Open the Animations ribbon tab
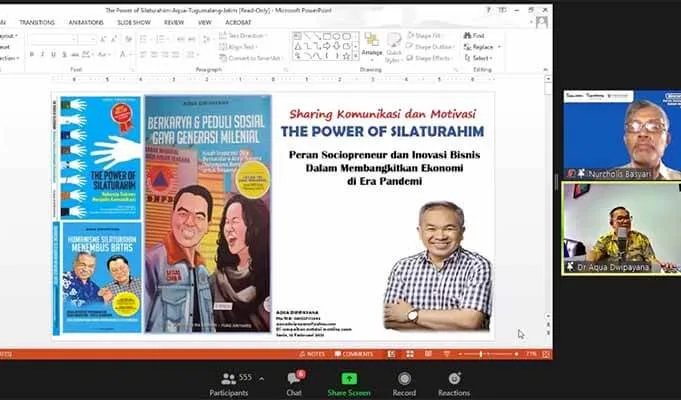Screen dimensions: 681x400 (86, 22)
